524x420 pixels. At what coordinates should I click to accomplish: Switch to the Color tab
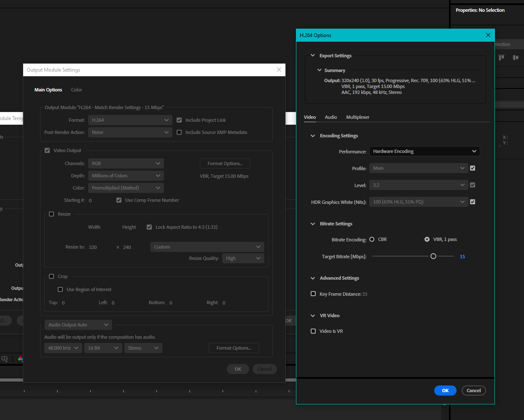click(x=76, y=89)
